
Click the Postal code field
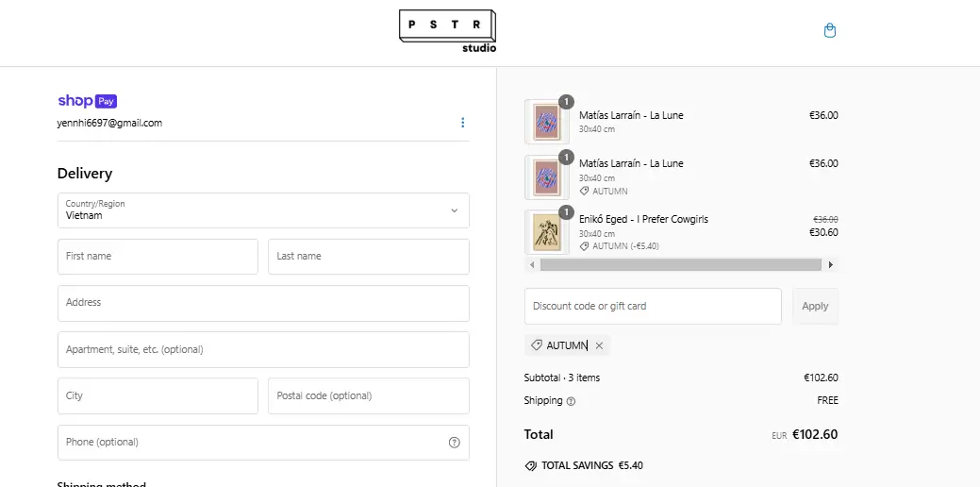368,396
